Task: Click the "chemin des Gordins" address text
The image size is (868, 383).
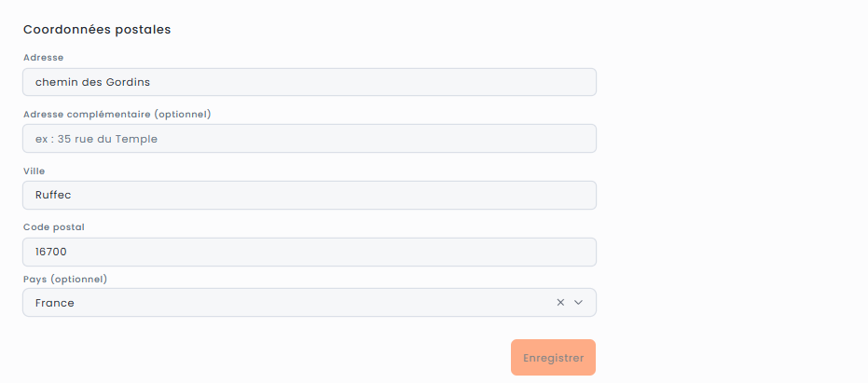Action: click(x=92, y=82)
